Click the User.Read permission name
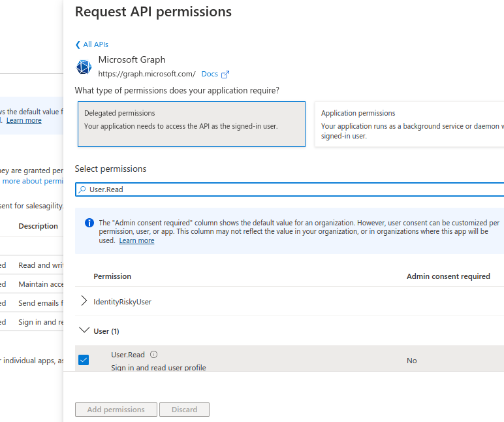This screenshot has height=422, width=504. (x=128, y=355)
